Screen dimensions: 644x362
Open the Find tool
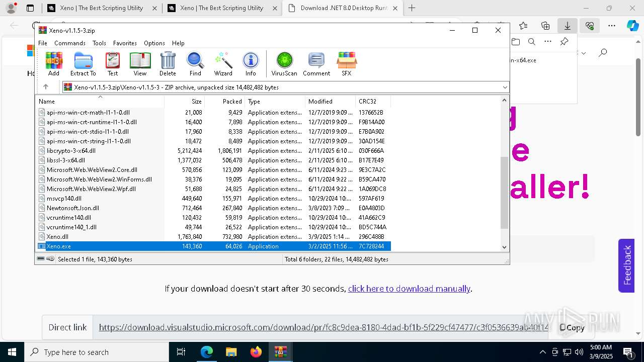[195, 64]
